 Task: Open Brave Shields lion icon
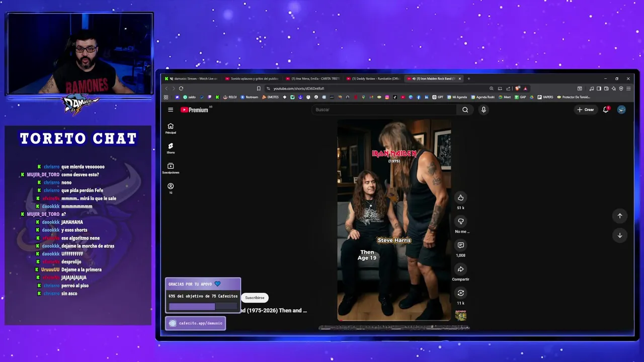click(517, 88)
